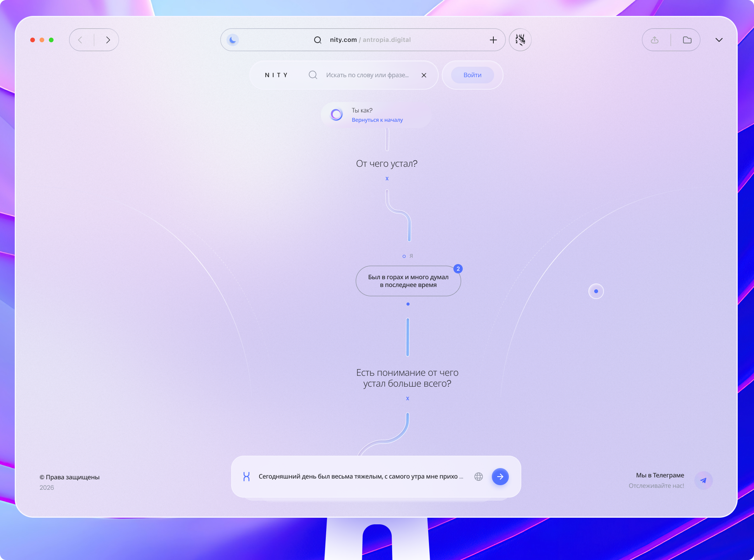754x560 pixels.
Task: Open the wolf profile avatar
Action: coord(520,40)
